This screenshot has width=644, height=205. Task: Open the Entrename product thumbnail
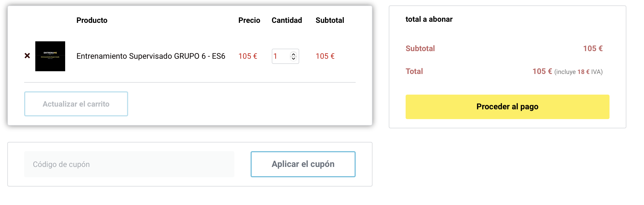point(50,56)
